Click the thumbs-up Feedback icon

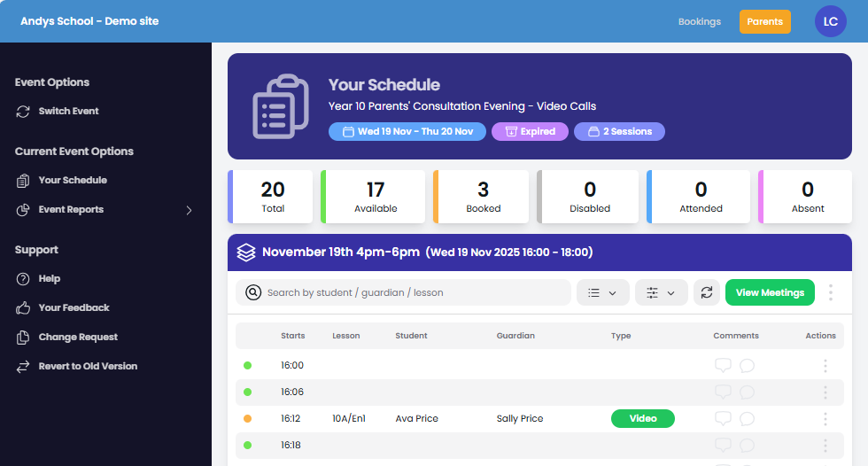point(23,308)
